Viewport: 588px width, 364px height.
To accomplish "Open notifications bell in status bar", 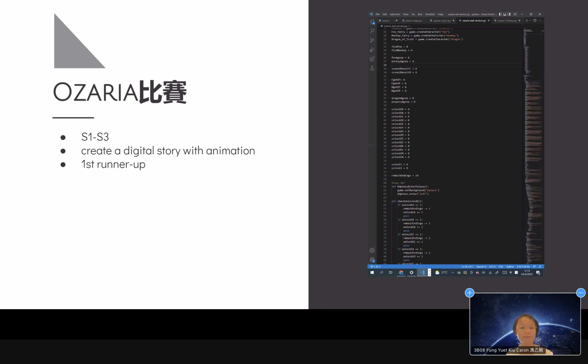I will 540,266.
